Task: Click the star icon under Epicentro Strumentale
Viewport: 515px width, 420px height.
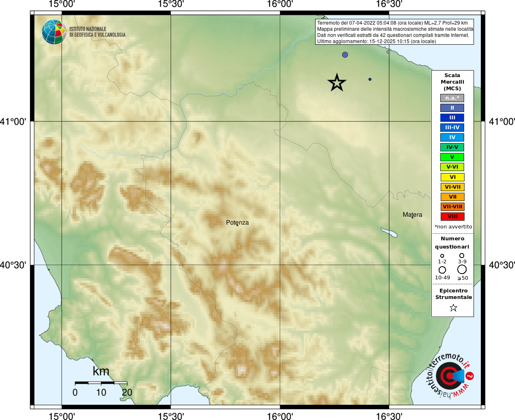Action: point(453,308)
